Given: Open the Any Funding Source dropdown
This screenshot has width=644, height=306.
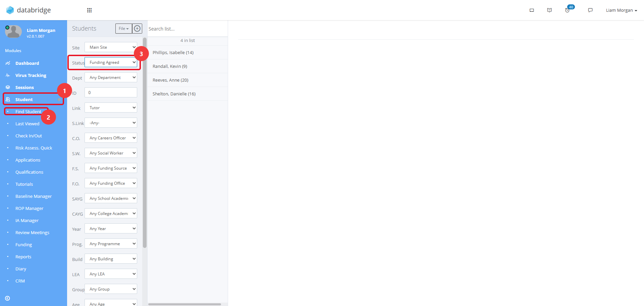Looking at the screenshot, I should tap(111, 168).
